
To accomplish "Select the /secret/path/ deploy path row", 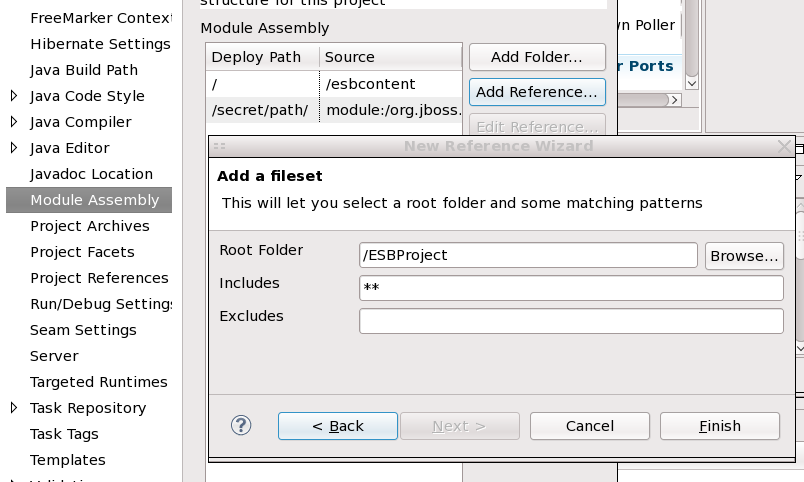I will point(334,110).
